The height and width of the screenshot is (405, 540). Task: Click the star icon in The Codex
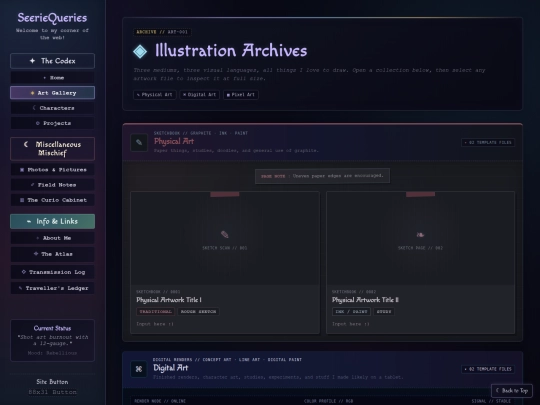(x=32, y=61)
